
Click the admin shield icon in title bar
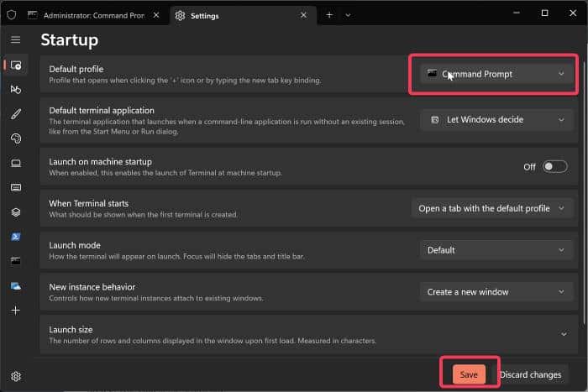(12, 15)
